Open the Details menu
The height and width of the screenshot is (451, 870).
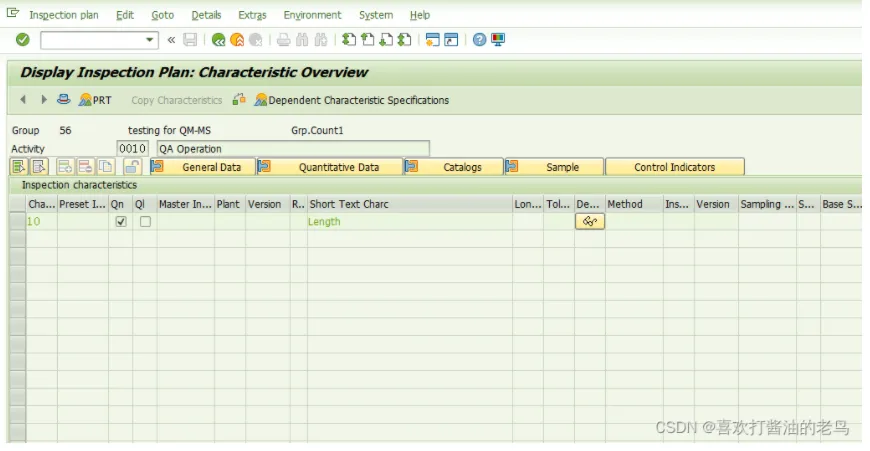[206, 15]
